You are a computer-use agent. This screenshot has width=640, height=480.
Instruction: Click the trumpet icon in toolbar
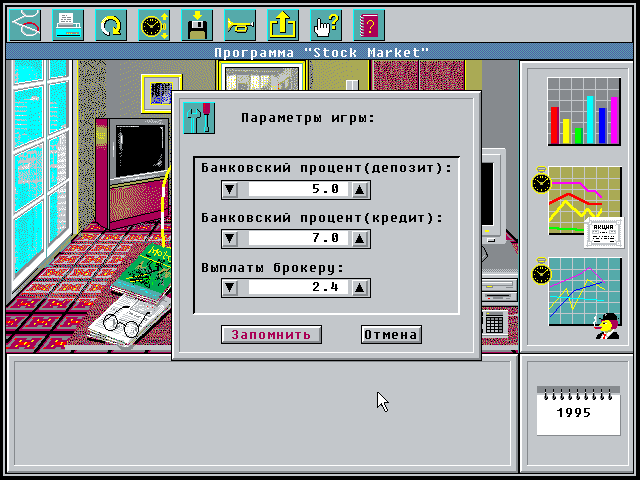(240, 25)
